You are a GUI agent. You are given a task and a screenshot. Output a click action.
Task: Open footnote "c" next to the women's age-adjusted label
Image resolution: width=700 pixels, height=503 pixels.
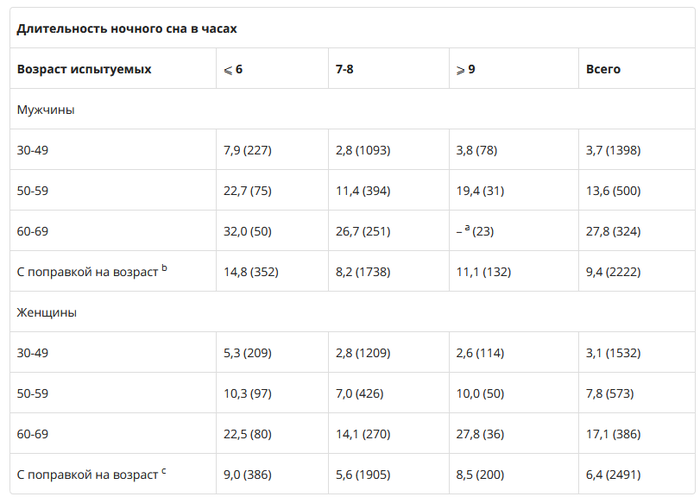click(x=164, y=470)
